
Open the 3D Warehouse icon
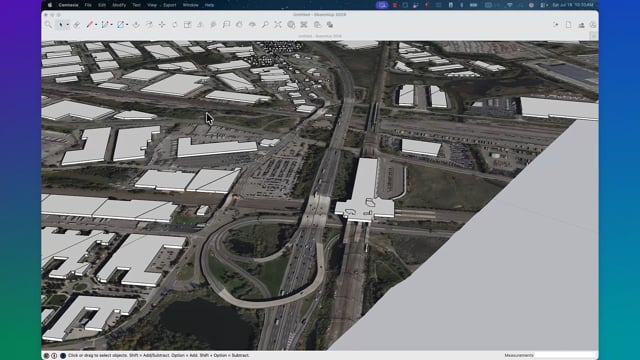(x=291, y=25)
